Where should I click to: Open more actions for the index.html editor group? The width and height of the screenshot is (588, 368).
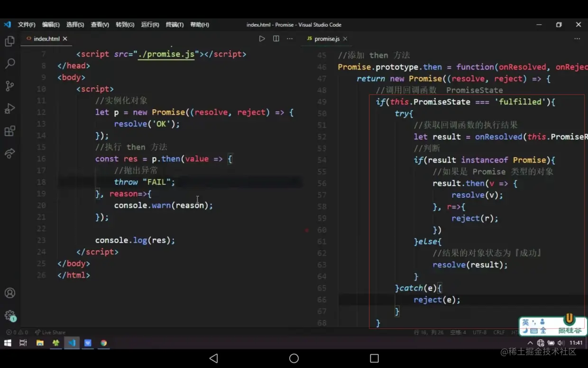pyautogui.click(x=290, y=39)
